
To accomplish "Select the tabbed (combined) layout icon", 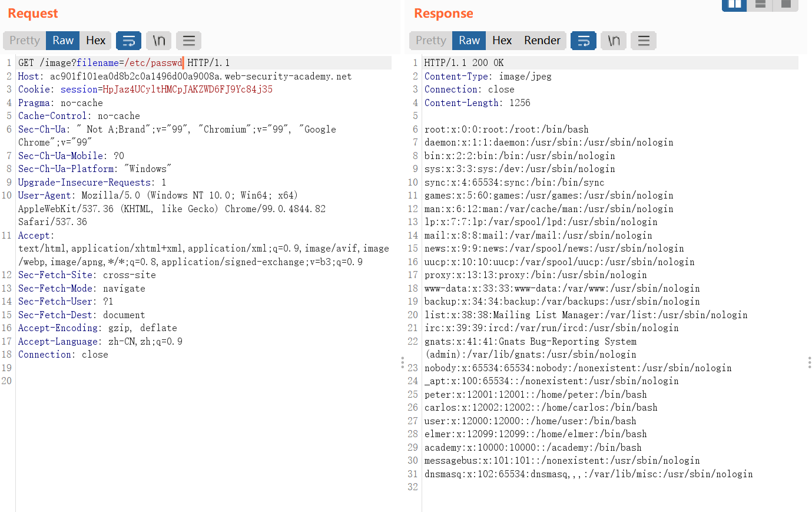I will [x=786, y=5].
